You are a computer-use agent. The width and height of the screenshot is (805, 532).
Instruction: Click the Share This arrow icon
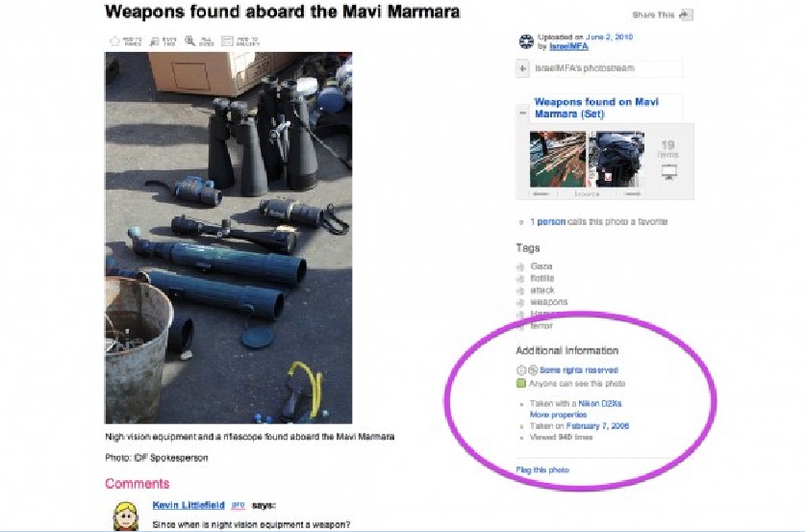(x=685, y=14)
